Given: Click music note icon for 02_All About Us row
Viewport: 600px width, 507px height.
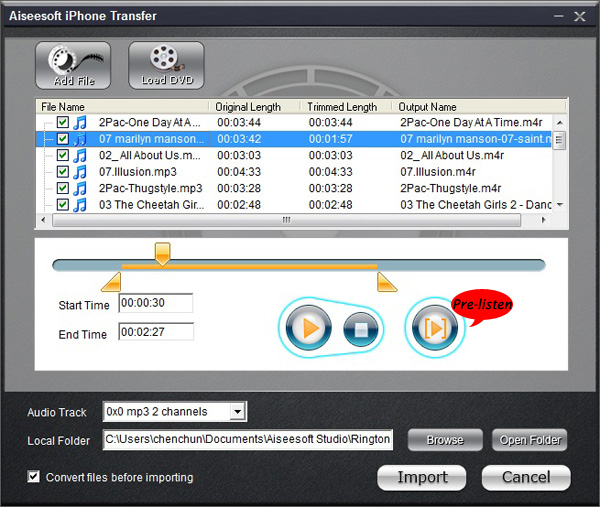Looking at the screenshot, I should (80, 156).
